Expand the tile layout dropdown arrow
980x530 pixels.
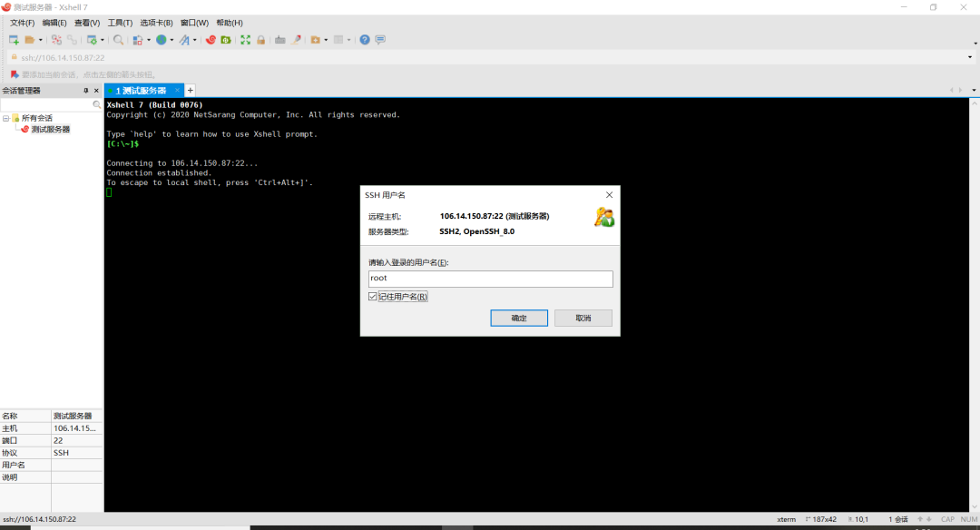click(348, 40)
